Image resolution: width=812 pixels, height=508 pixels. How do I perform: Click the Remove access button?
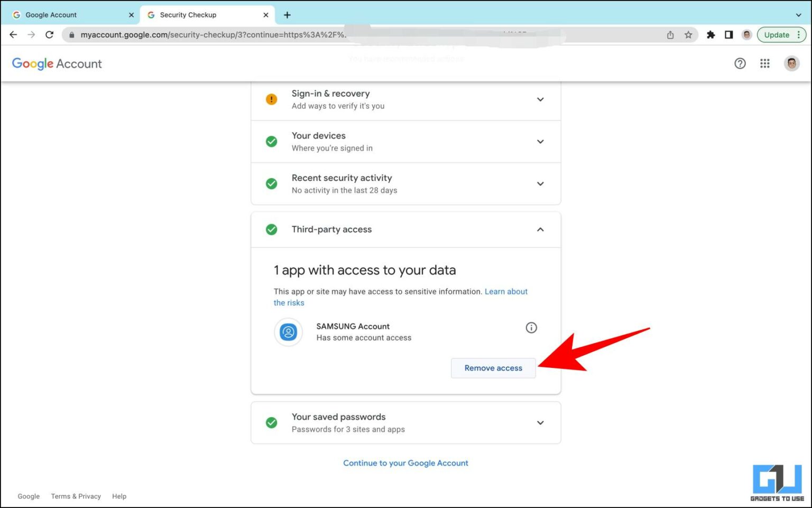(x=493, y=368)
